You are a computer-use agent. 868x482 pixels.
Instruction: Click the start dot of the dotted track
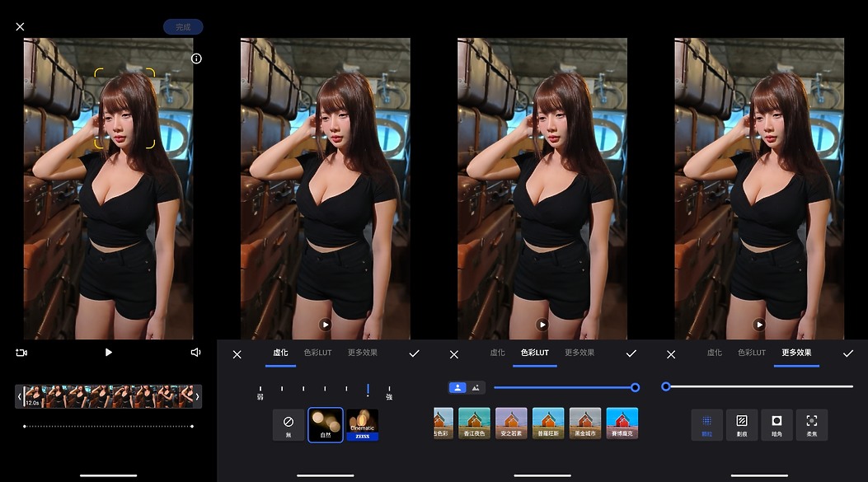(x=25, y=427)
